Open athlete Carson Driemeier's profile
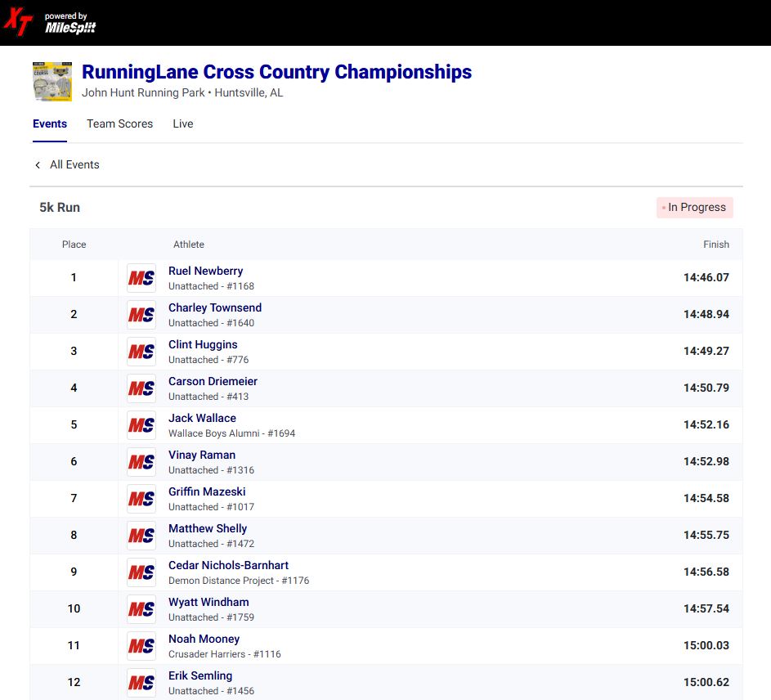The image size is (771, 700). tap(213, 381)
